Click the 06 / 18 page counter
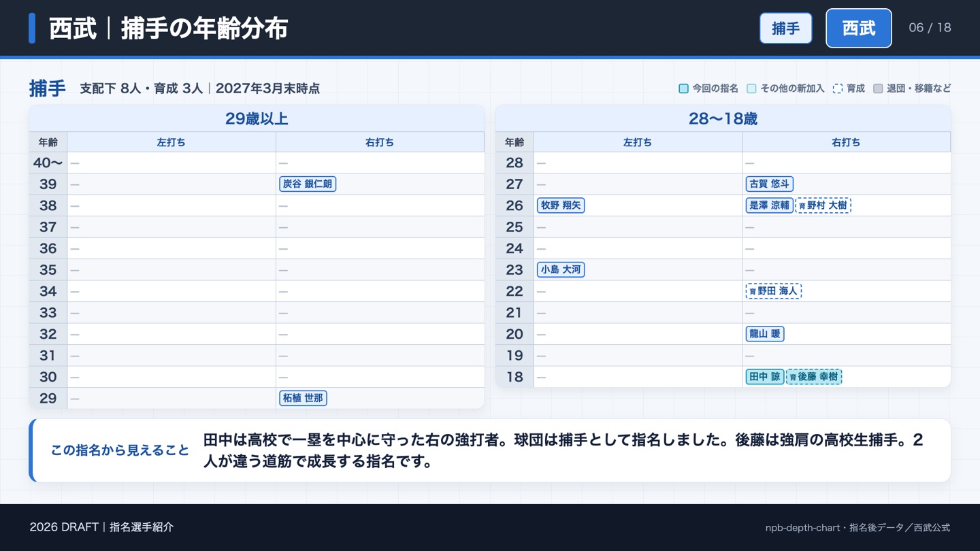 click(930, 28)
